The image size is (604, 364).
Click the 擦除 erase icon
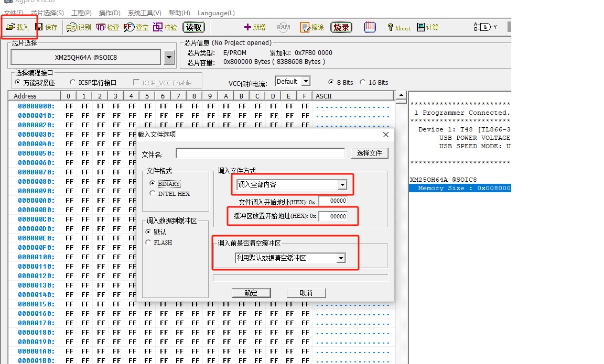click(312, 27)
